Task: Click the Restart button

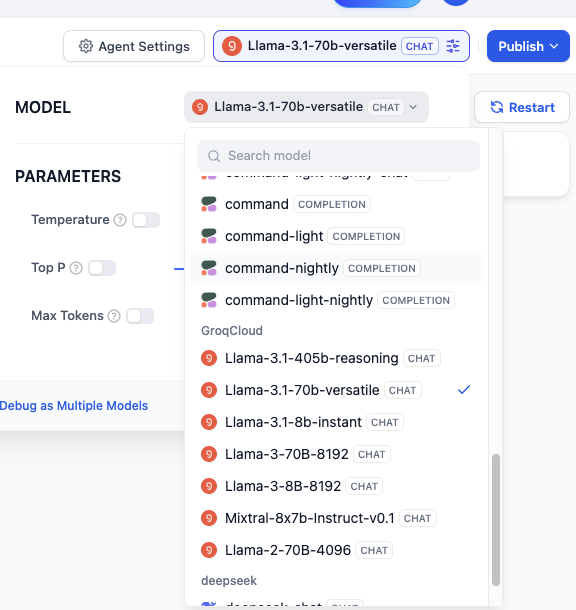Action: pyautogui.click(x=522, y=107)
